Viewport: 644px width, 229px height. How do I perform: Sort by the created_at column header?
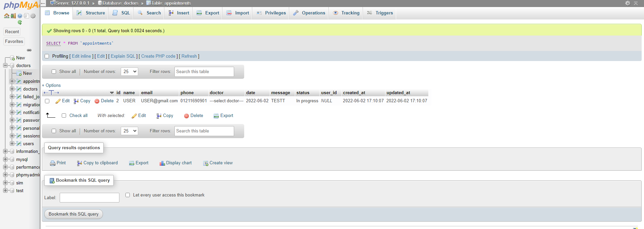[354, 93]
